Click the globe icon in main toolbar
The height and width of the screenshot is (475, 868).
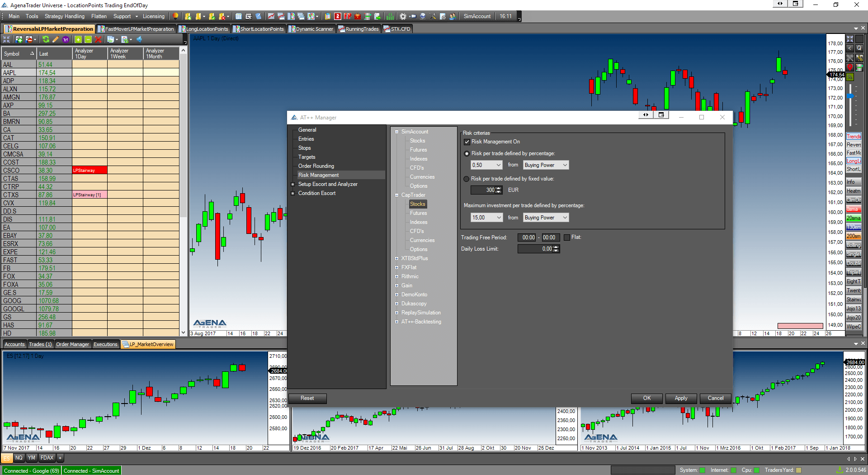coord(423,16)
